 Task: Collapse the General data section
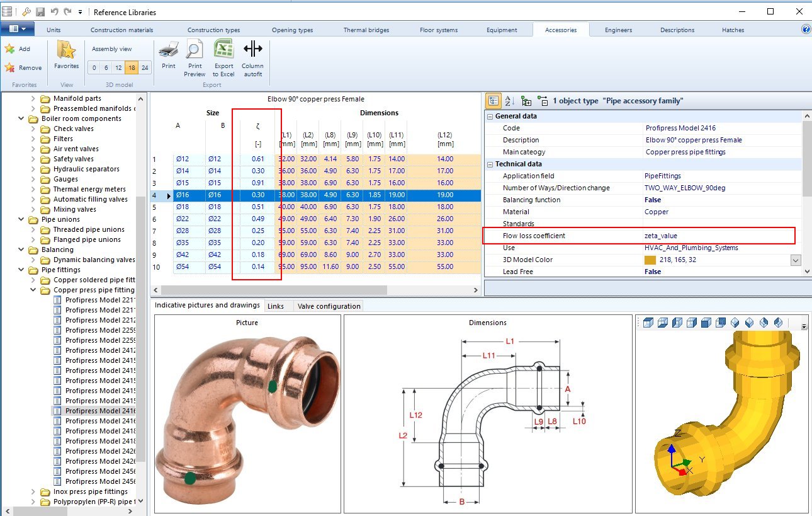(490, 116)
